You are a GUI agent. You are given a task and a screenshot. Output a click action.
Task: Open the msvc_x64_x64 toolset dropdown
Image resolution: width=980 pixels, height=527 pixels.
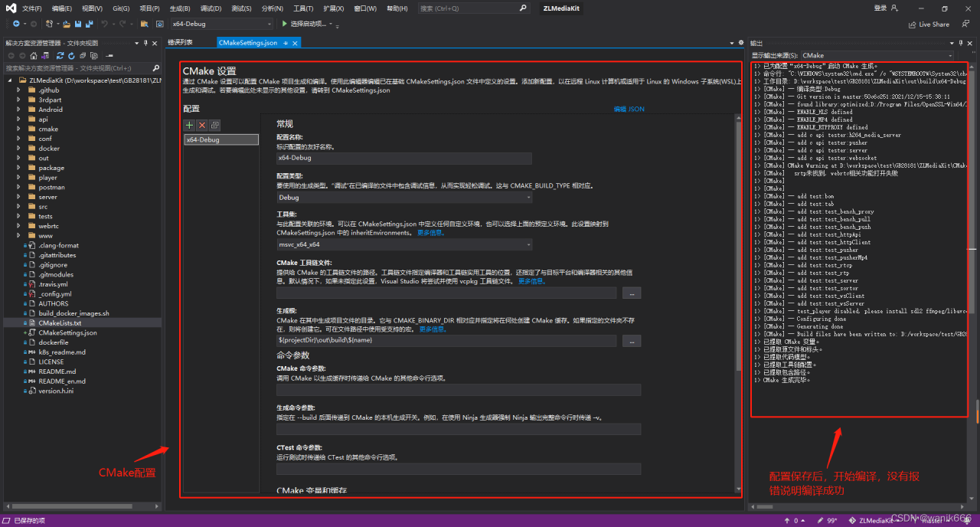(x=404, y=244)
